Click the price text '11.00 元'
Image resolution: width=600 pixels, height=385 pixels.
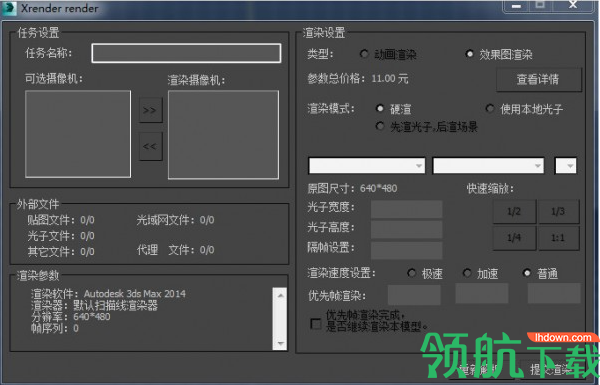click(x=390, y=79)
